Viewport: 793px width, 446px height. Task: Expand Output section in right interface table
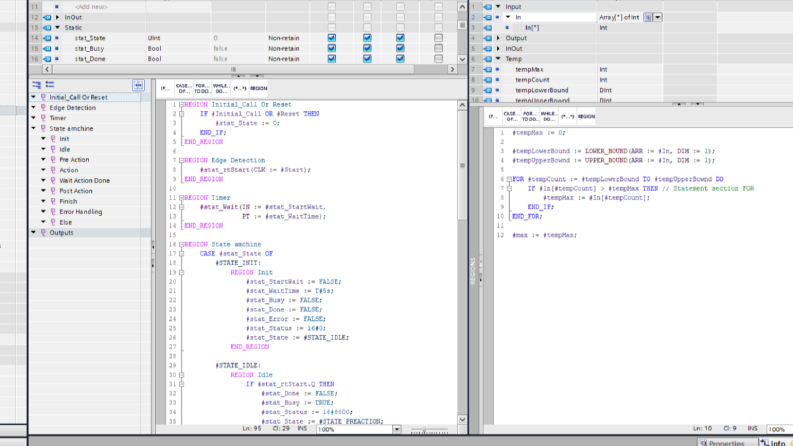[x=498, y=38]
